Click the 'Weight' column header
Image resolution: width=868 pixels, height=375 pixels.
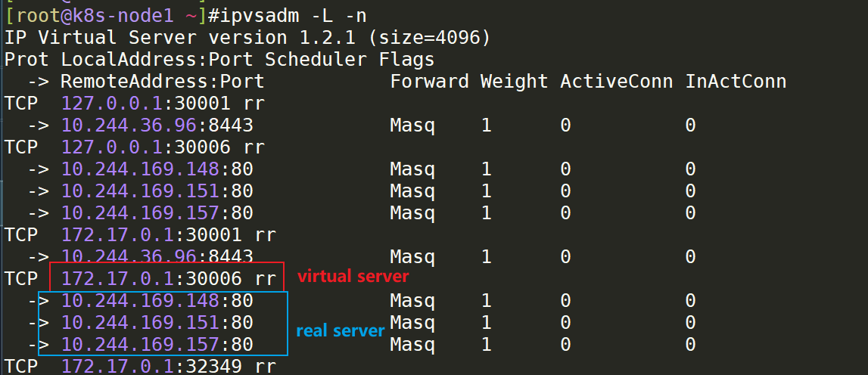click(x=515, y=82)
